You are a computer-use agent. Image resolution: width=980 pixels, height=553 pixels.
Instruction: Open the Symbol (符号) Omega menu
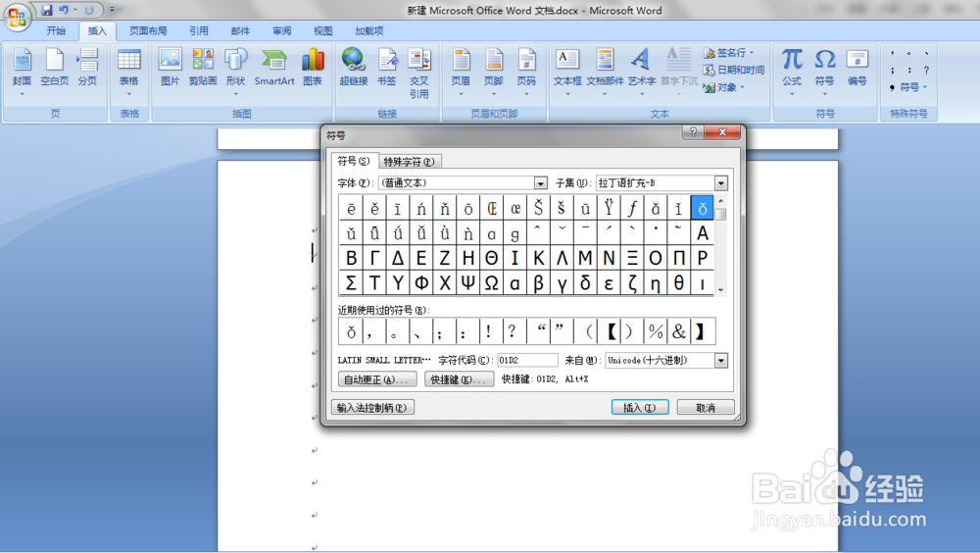click(x=824, y=72)
